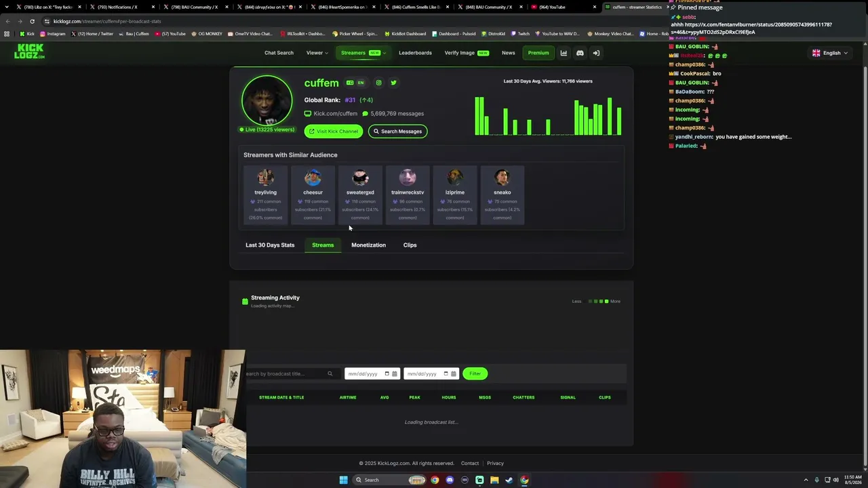Screen dimensions: 868x488
Task: Open the News page
Action: point(508,53)
